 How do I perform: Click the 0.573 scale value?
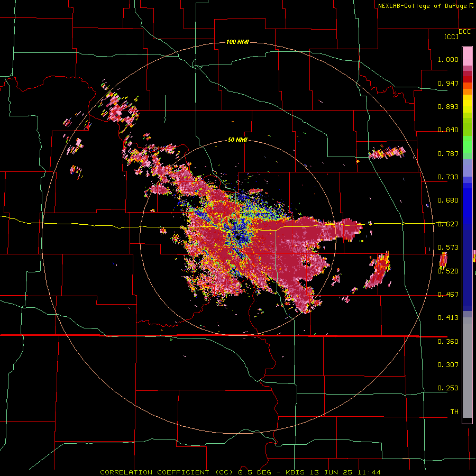point(448,248)
